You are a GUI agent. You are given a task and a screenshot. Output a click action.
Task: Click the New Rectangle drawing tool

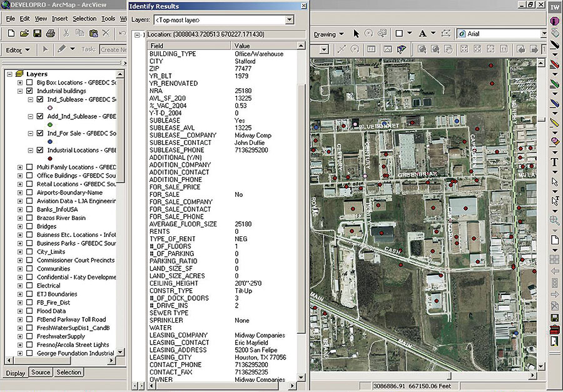(399, 34)
